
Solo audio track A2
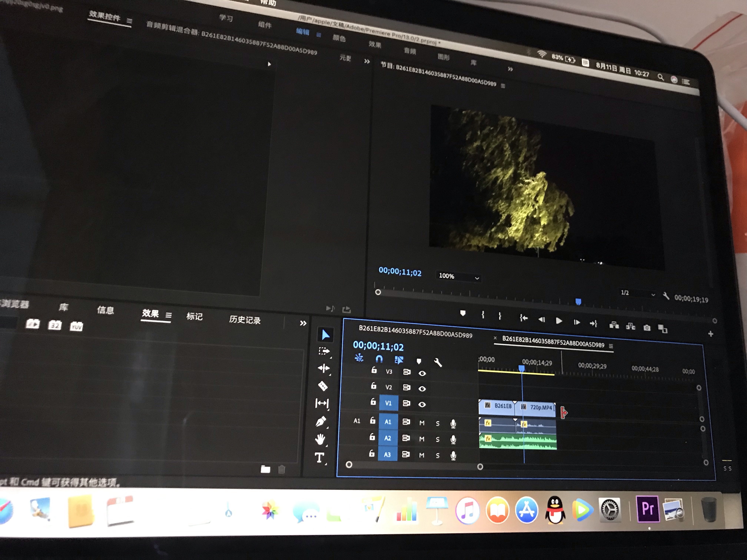[438, 439]
